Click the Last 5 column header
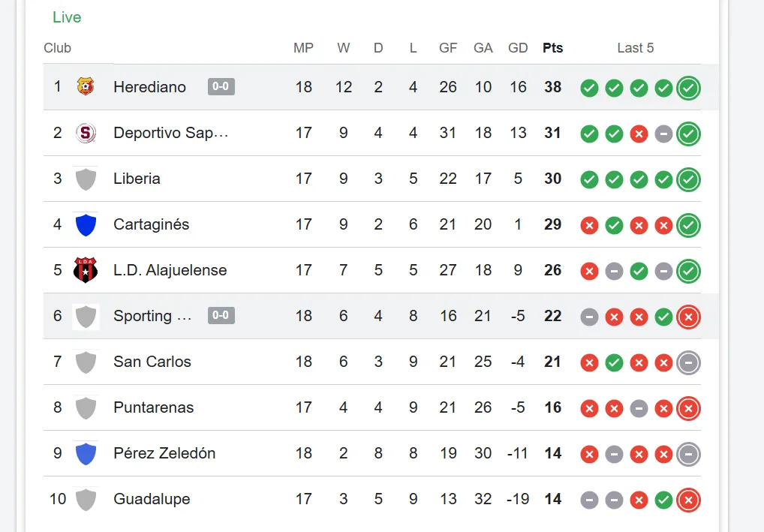 point(636,48)
